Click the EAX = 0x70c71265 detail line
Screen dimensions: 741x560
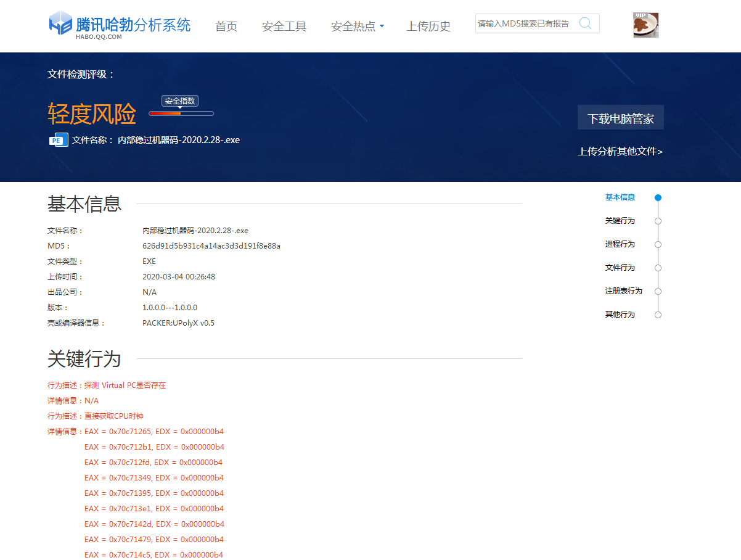[154, 432]
